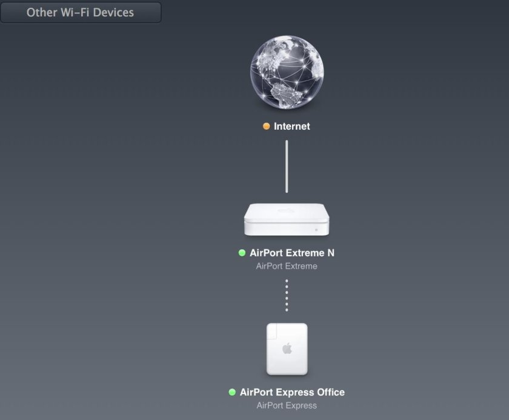The image size is (509, 420).
Task: Select the globe network graphic at the top
Action: [x=286, y=72]
